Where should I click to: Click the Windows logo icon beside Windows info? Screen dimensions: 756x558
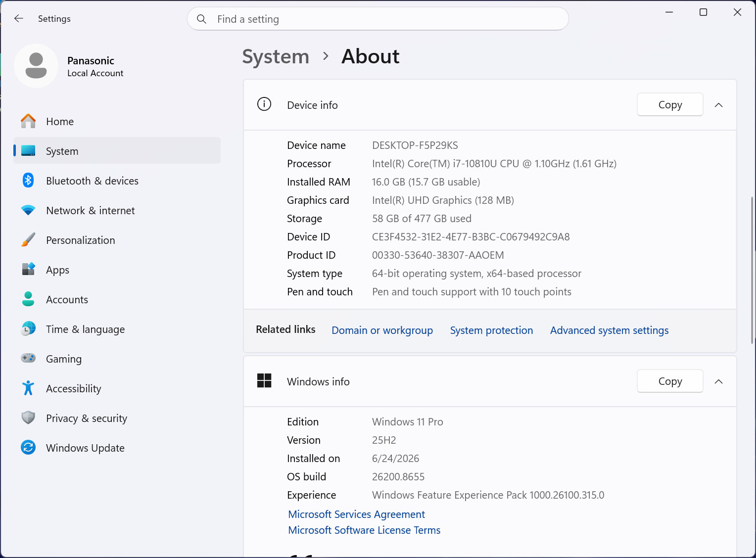coord(264,381)
